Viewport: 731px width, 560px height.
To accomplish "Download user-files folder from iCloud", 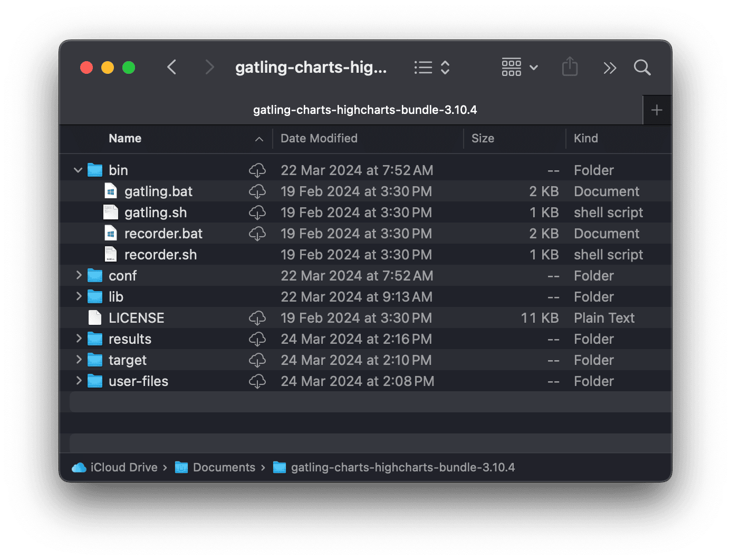I will pos(257,381).
